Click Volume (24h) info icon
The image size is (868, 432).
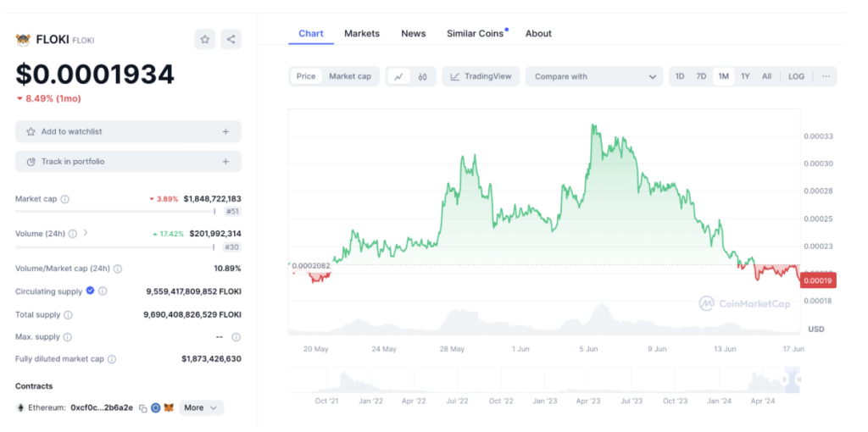point(73,234)
